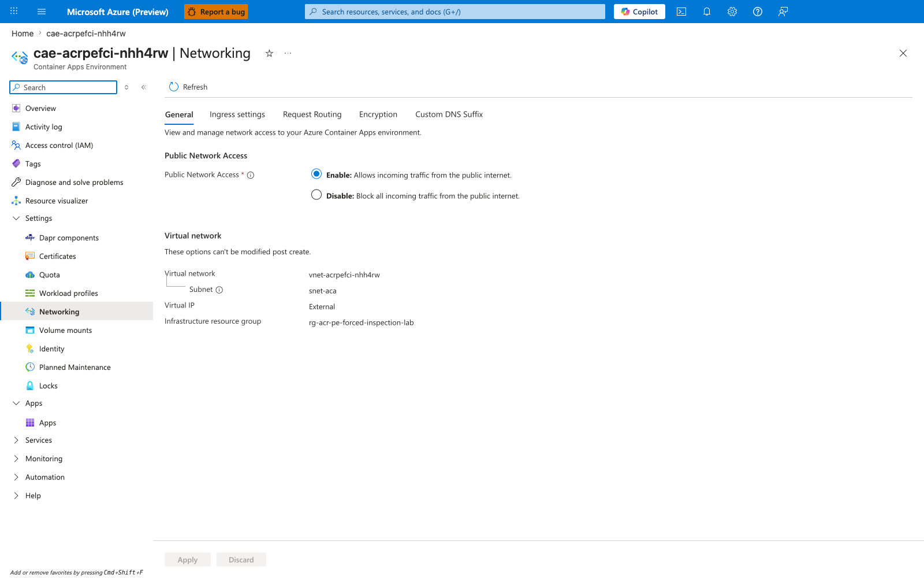Screen dimensions: 924x578
Task: Collapse the sidebar menu with double chevron
Action: click(x=144, y=87)
